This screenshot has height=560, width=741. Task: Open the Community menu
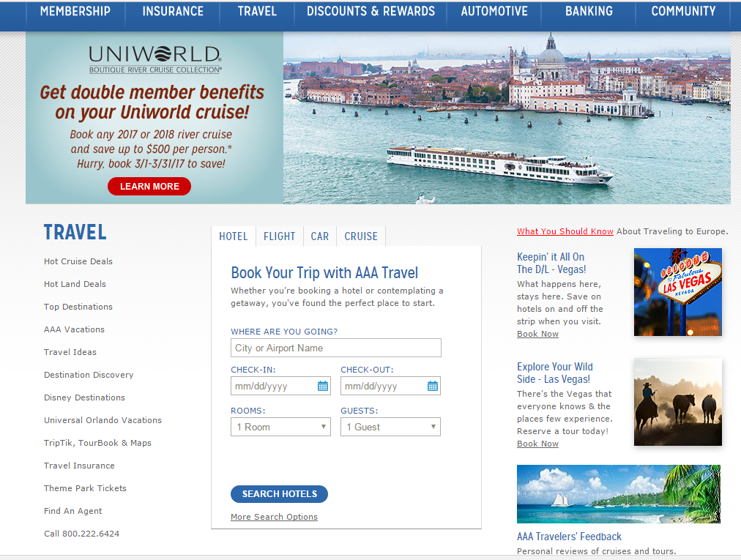click(683, 11)
